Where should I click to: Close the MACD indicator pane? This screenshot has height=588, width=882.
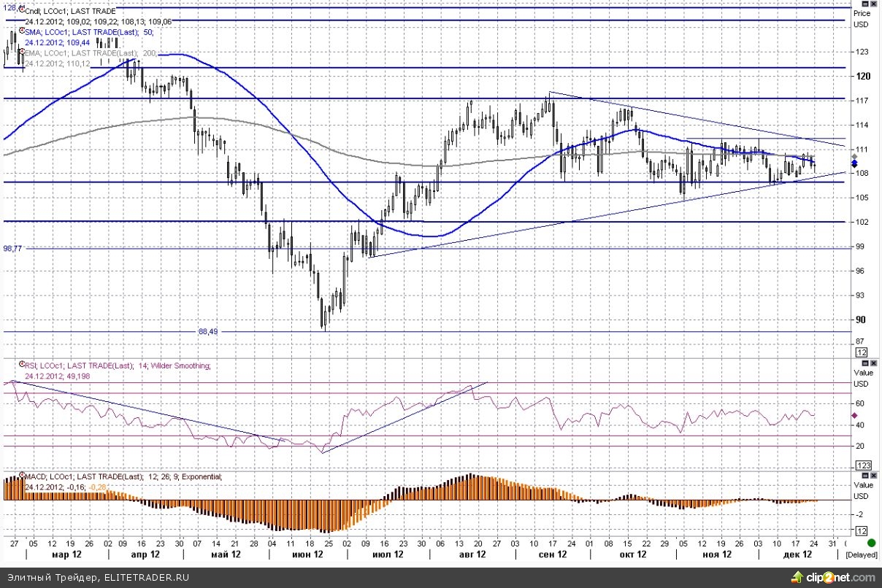click(875, 474)
